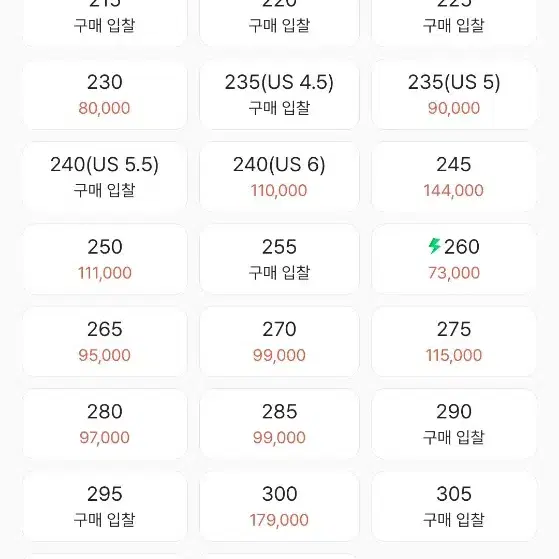Place a purchase bid on size 305

click(454, 507)
